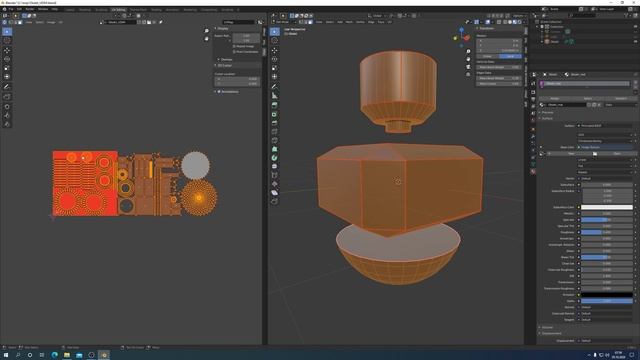Collapse the Surface panel in material properties
Image resolution: width=640 pixels, height=360 pixels.
(x=547, y=118)
